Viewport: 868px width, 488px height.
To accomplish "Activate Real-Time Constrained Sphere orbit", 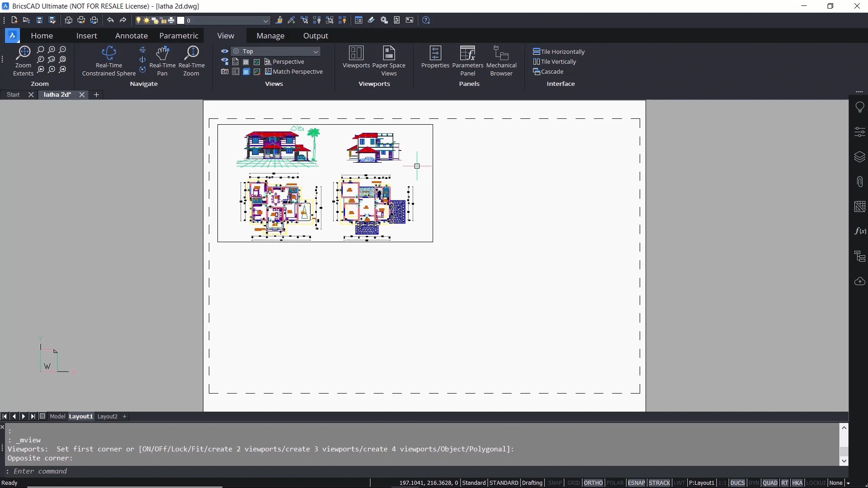I will pyautogui.click(x=108, y=53).
